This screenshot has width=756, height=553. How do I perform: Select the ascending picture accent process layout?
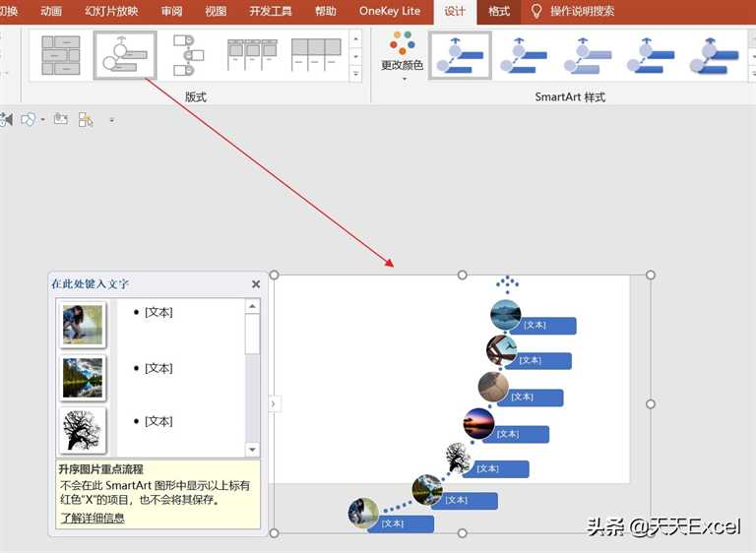[x=125, y=54]
